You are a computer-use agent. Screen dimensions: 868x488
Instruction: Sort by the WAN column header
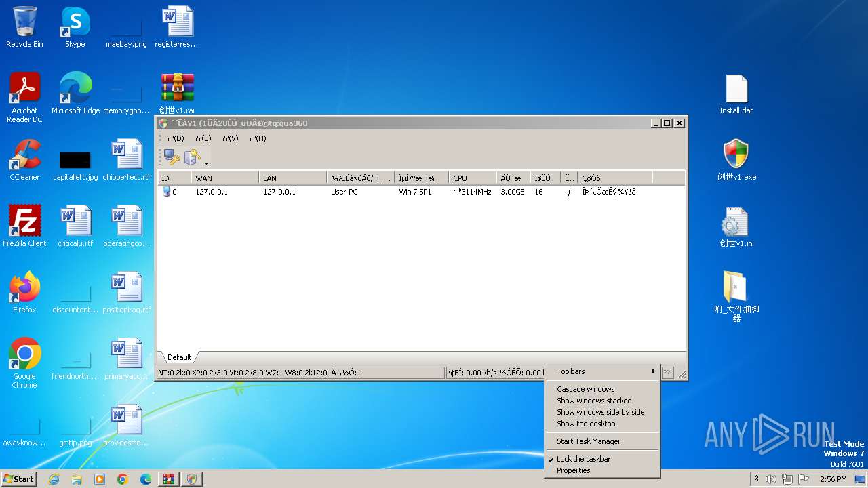(224, 178)
